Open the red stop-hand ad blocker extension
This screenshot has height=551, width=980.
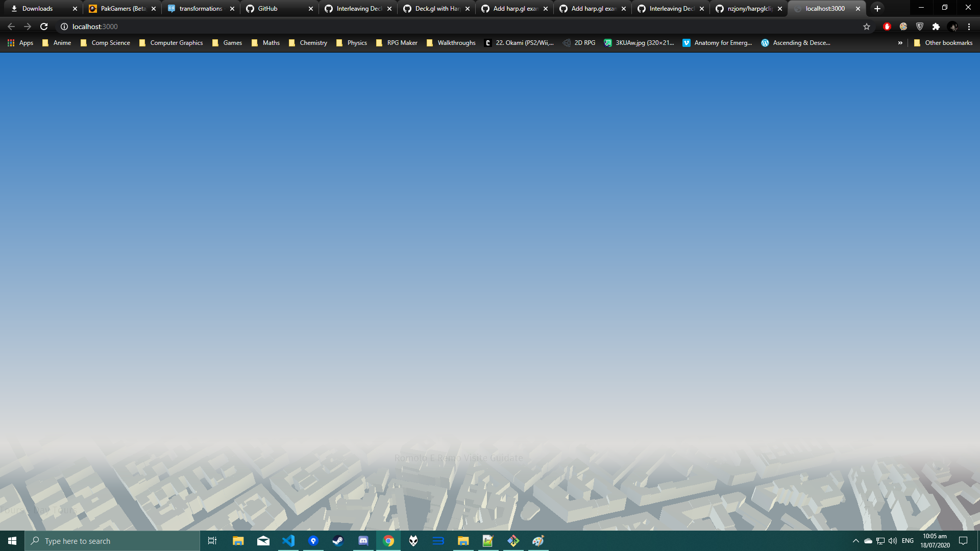pyautogui.click(x=887, y=27)
